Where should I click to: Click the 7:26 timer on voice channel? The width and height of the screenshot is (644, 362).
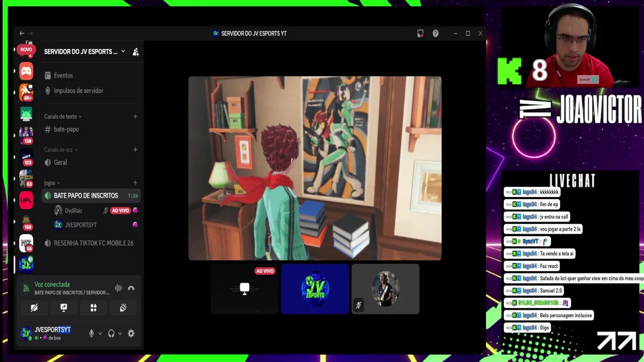pos(133,196)
